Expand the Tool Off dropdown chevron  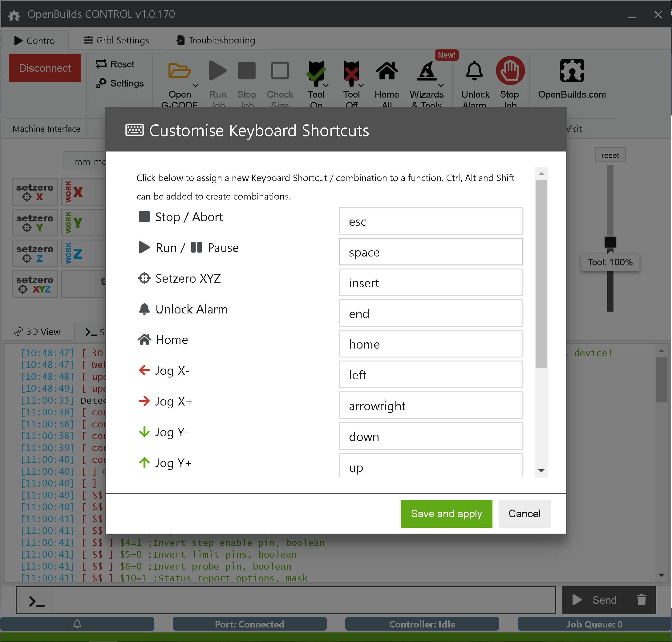pyautogui.click(x=361, y=85)
